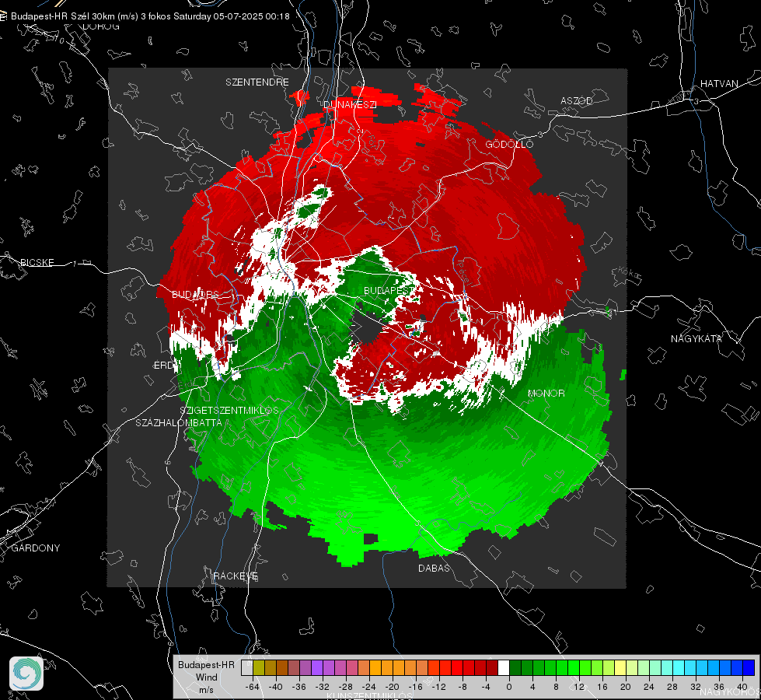Click the BUDAÖRS map label
The height and width of the screenshot is (700, 761).
pyautogui.click(x=195, y=294)
